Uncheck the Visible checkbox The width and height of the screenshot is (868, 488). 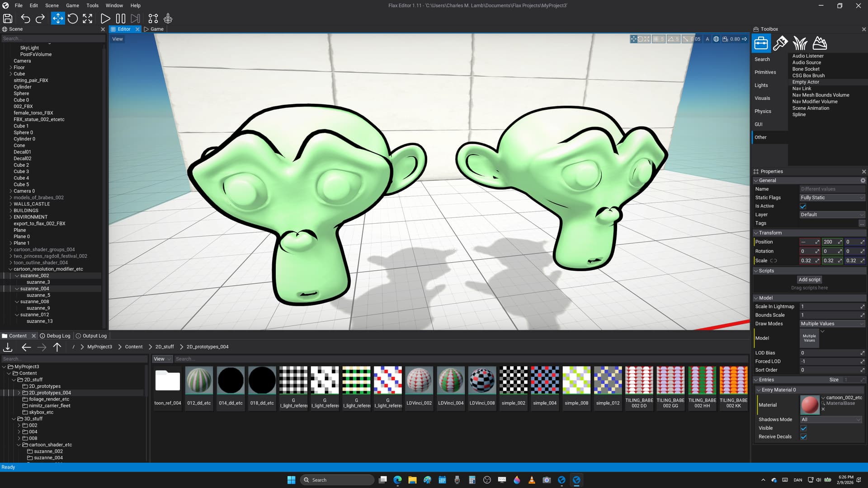pos(803,428)
